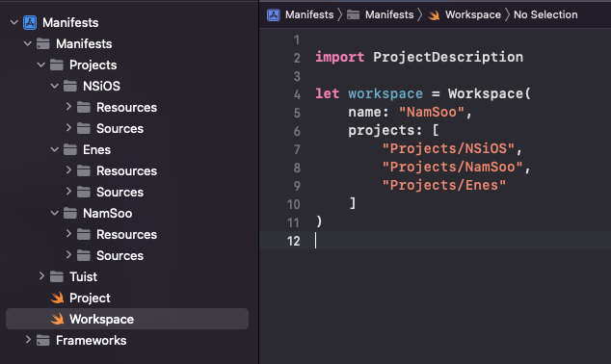This screenshot has height=364, width=611.
Task: Collapse the Enes folder chevron
Action: [x=55, y=149]
